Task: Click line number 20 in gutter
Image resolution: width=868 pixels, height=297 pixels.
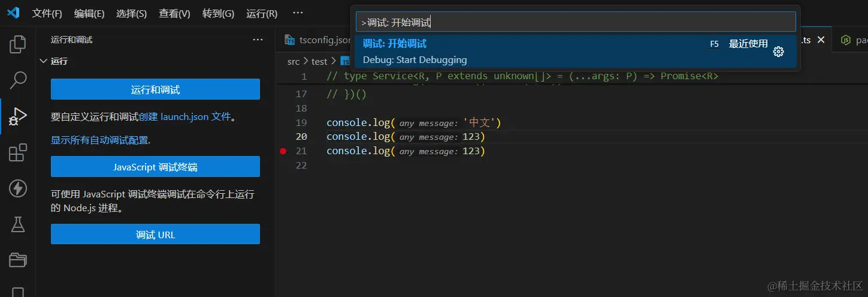Action: coord(302,137)
